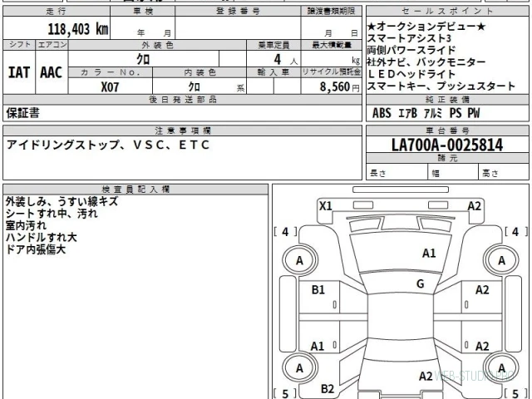Click the 長さ field label
532x399 pixels.
(x=378, y=173)
